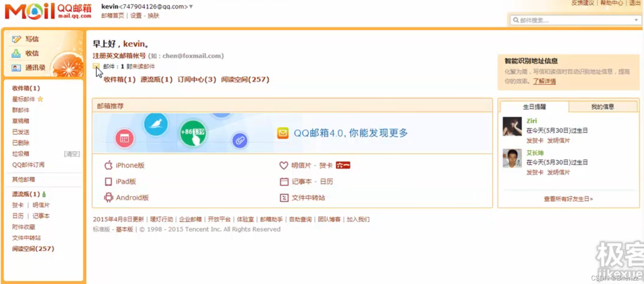This screenshot has height=284, width=644.
Task: Open QQ邮件订阅 in sidebar
Action: [x=28, y=165]
